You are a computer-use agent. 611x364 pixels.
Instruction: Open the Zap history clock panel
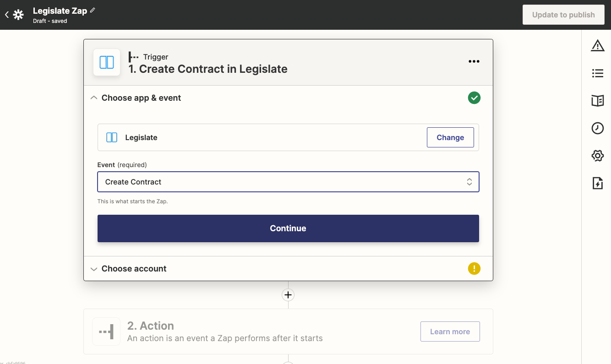pos(597,128)
